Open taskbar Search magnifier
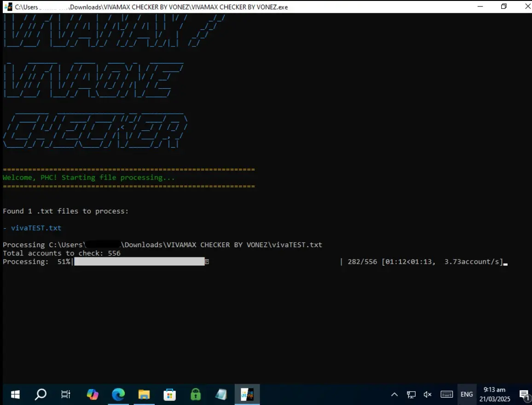Image resolution: width=532 pixels, height=405 pixels. tap(40, 394)
